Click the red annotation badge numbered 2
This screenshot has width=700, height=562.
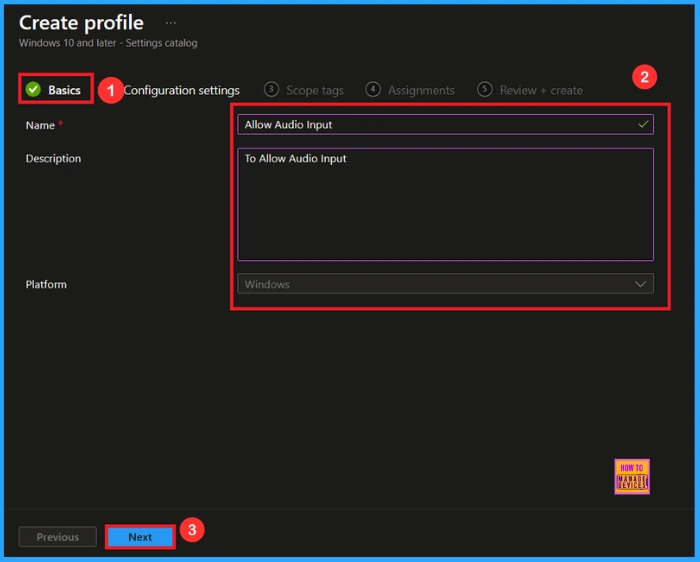(646, 77)
